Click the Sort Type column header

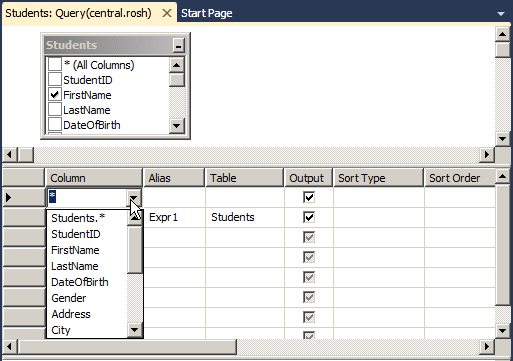378,178
